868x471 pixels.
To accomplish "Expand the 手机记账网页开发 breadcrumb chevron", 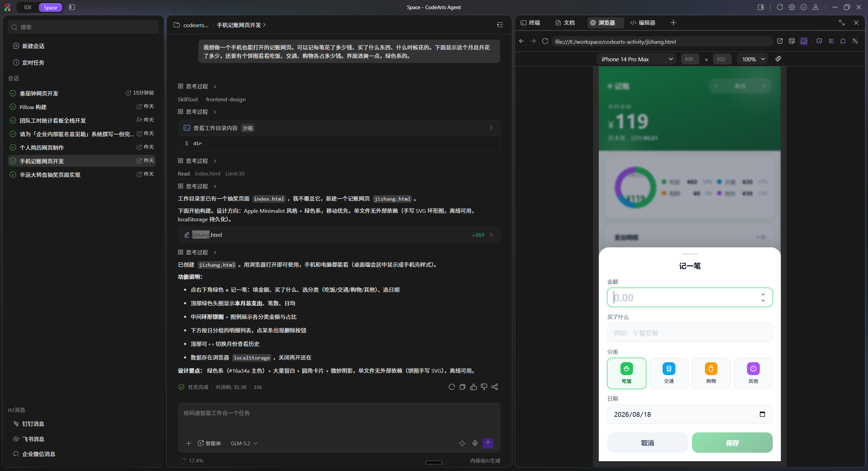I will click(x=264, y=25).
